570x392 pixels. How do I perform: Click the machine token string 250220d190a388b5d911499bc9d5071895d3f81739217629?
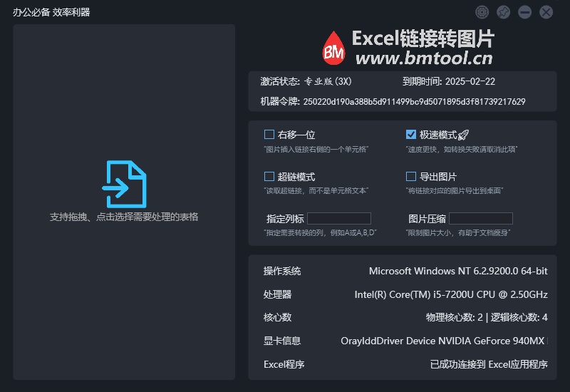pos(415,101)
